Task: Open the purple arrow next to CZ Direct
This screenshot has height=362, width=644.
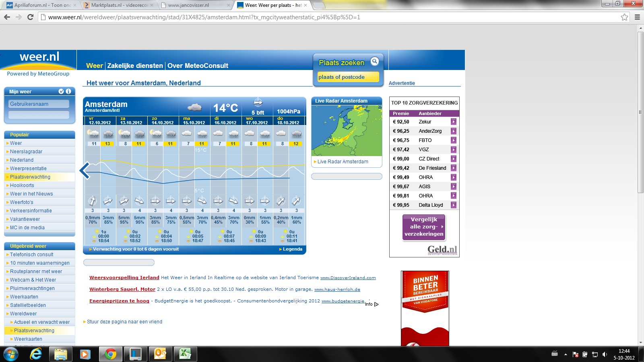Action: tap(454, 158)
